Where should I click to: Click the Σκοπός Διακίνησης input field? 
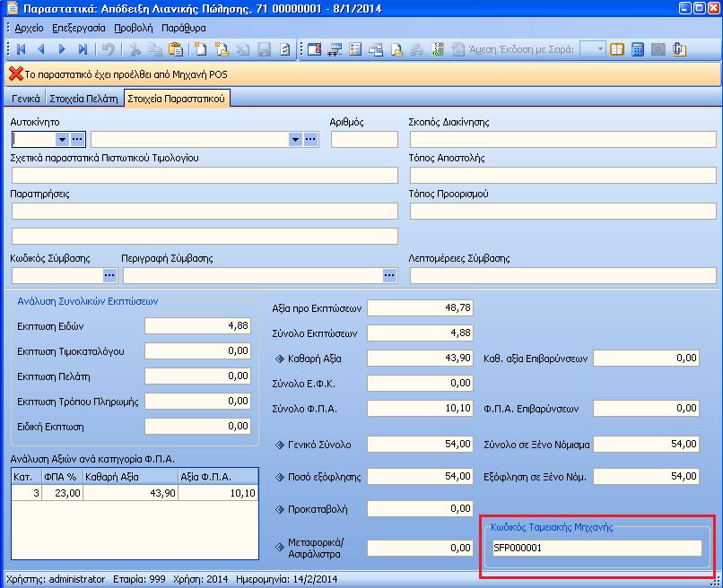(563, 139)
